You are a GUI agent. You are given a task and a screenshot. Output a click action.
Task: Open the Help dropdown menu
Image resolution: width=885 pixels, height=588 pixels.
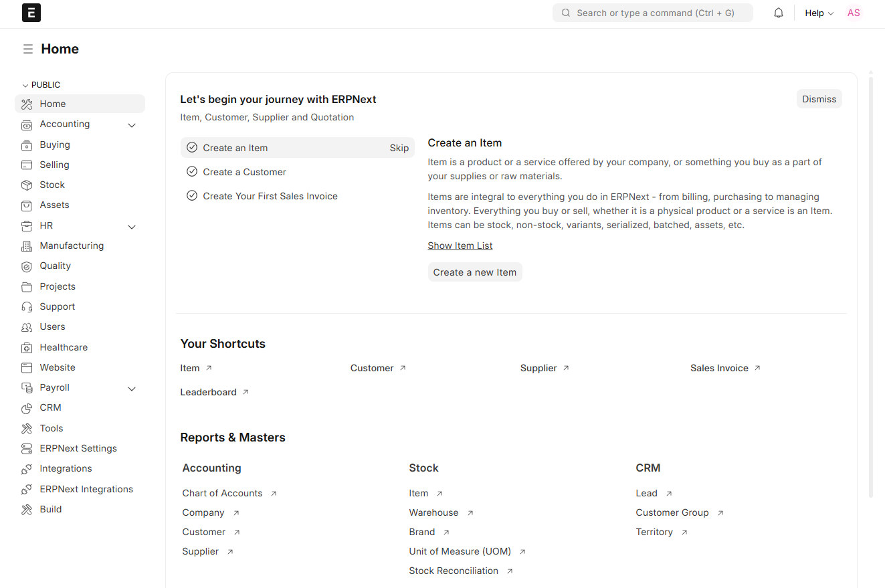[x=819, y=13]
